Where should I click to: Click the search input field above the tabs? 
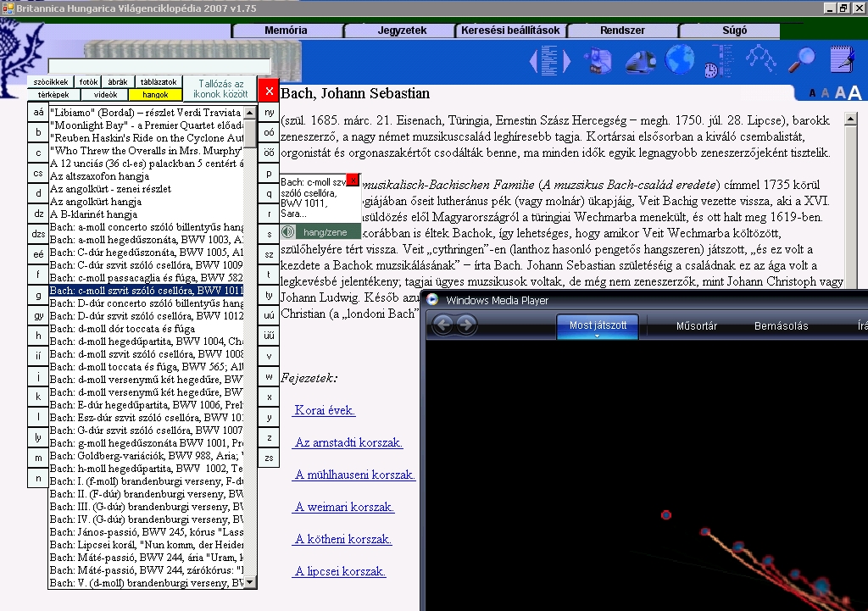[x=159, y=67]
